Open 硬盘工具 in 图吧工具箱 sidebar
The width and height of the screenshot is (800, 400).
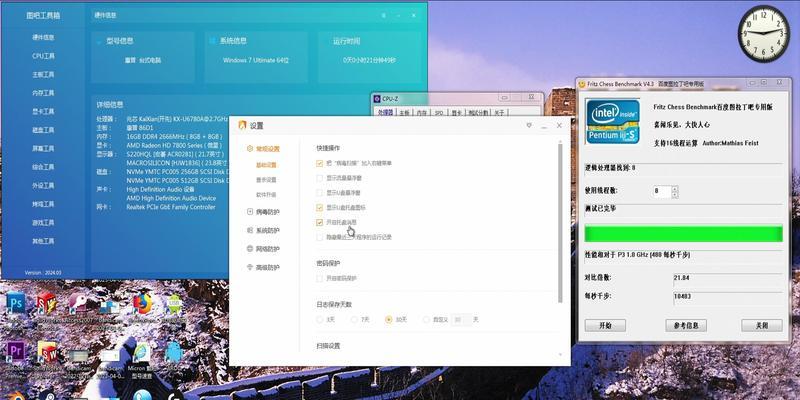click(x=43, y=130)
